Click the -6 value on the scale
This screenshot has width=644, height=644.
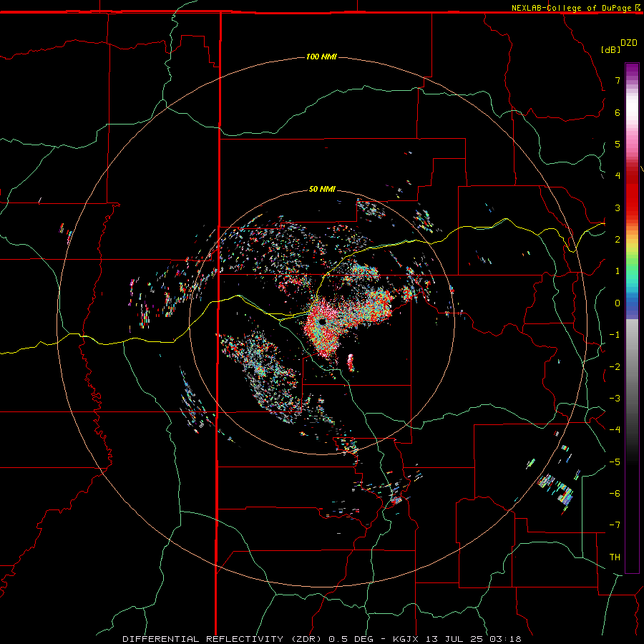[x=615, y=494]
